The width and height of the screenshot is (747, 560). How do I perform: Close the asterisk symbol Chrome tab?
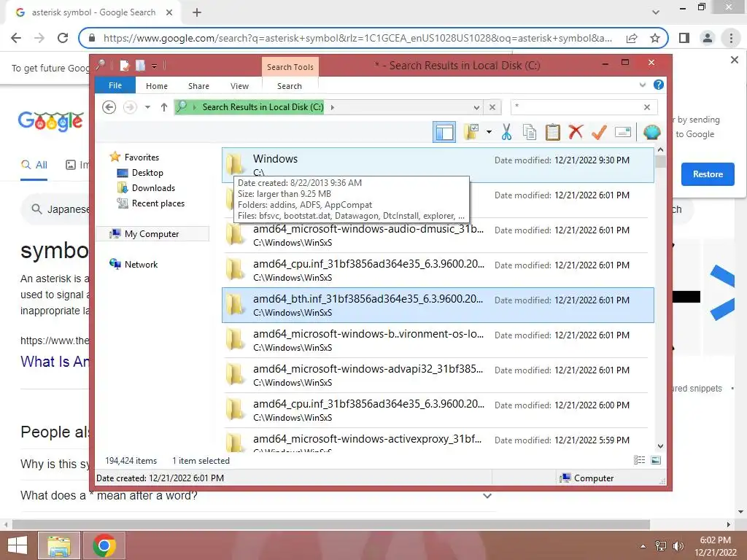point(169,12)
